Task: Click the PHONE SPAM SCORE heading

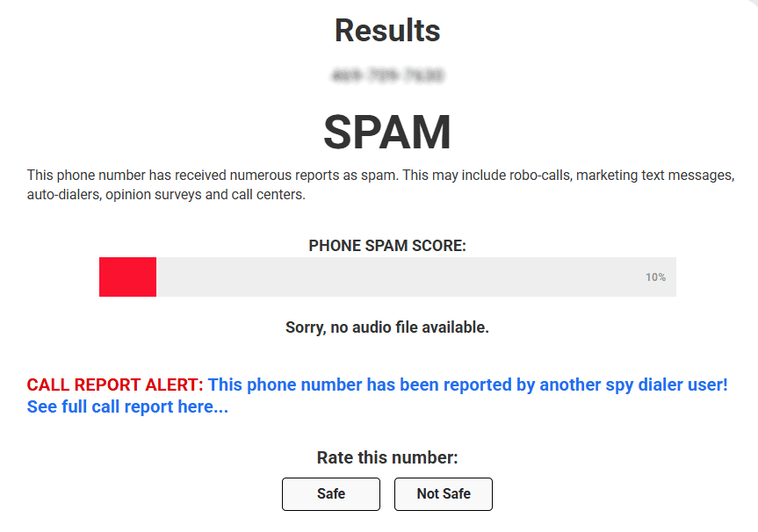Action: 386,245
